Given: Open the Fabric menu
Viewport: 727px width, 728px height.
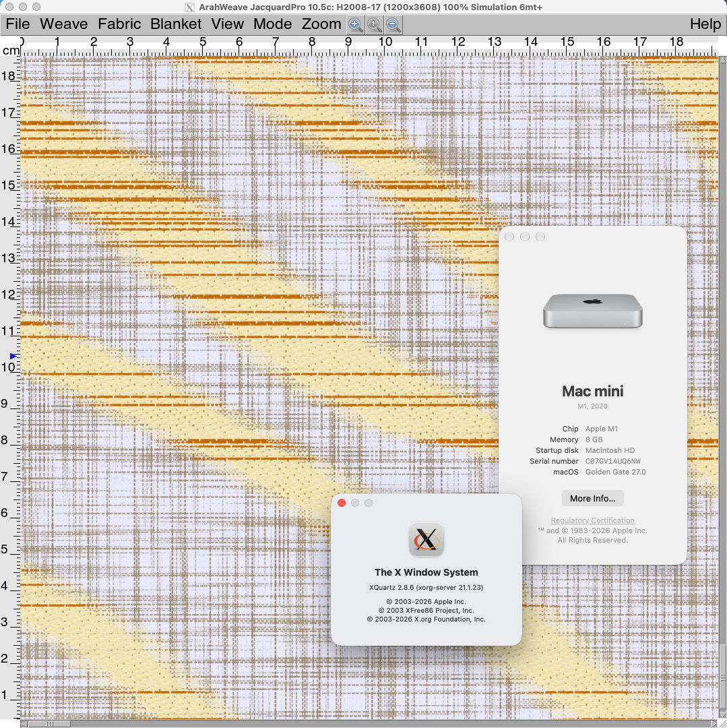Looking at the screenshot, I should [x=119, y=24].
